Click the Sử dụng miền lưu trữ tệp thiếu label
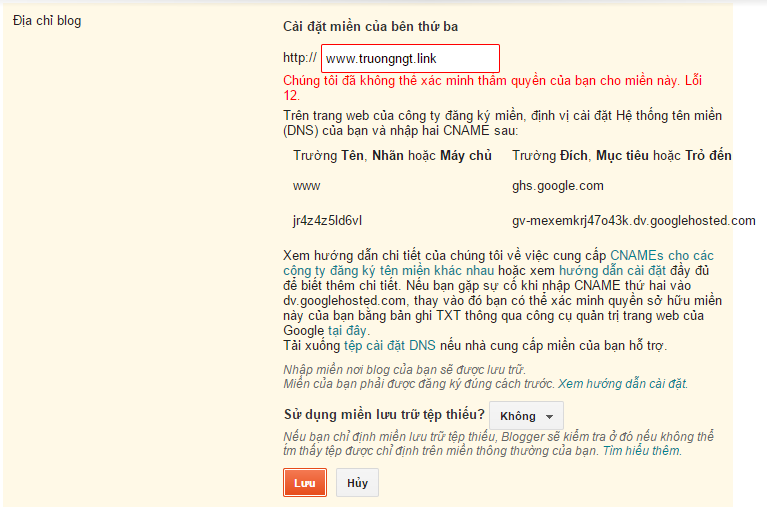Screen dimensions: 767x510 pyautogui.click(x=384, y=415)
